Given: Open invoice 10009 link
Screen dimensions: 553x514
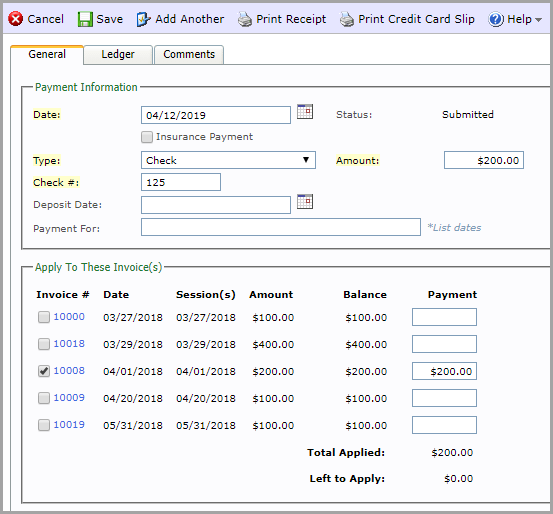Looking at the screenshot, I should click(69, 398).
